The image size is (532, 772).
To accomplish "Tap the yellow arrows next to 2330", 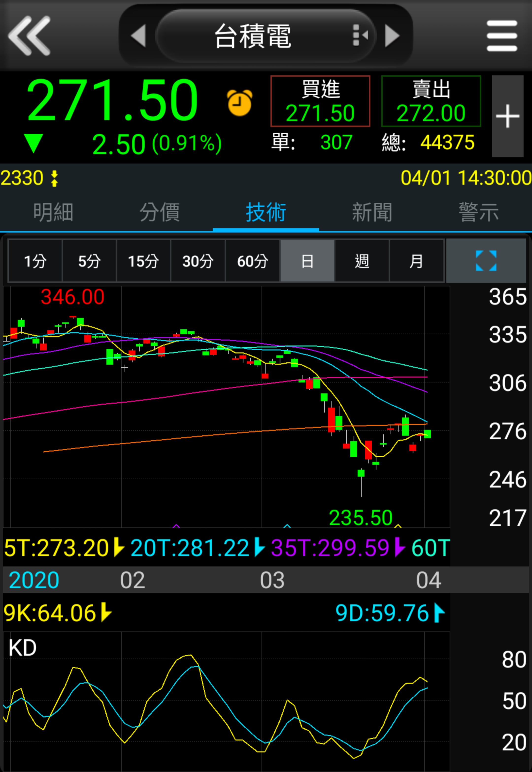I will [x=54, y=178].
